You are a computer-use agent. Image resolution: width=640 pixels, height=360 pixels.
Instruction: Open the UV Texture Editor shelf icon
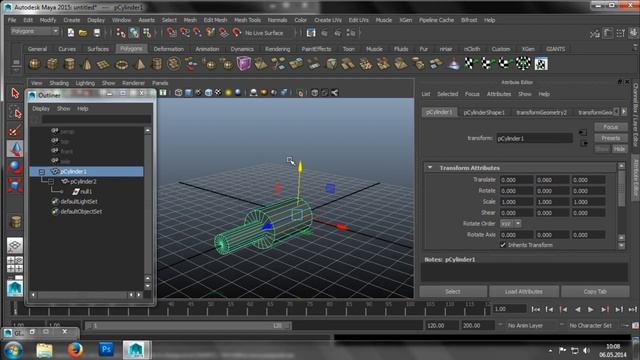[x=541, y=64]
